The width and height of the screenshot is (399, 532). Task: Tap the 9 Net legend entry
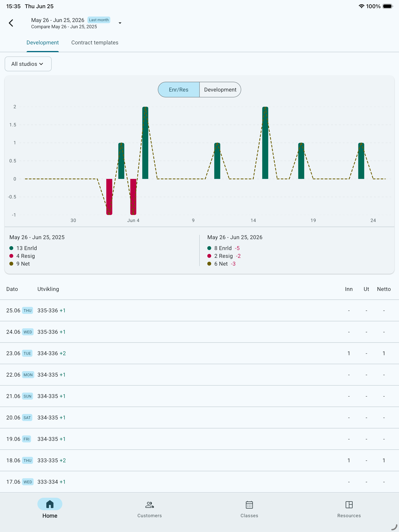click(x=20, y=264)
